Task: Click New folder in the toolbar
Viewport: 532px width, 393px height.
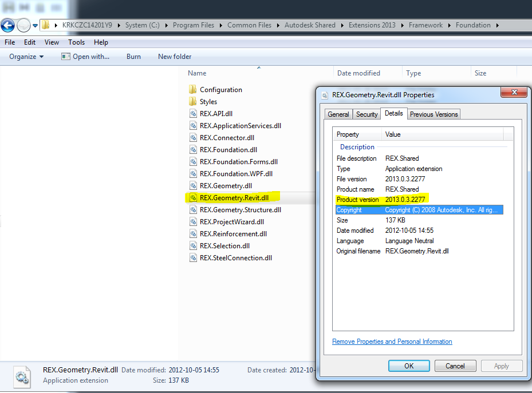Action: [x=175, y=57]
